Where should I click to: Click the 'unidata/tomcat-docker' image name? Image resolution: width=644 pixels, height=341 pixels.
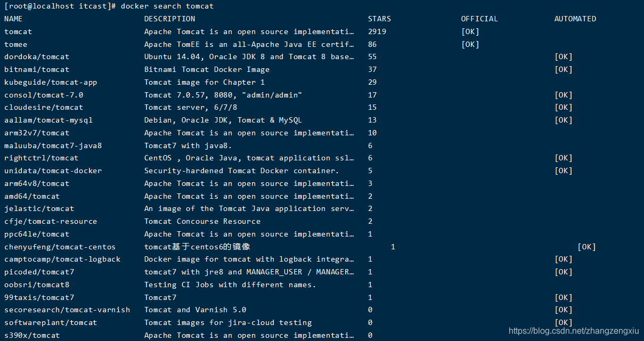53,170
